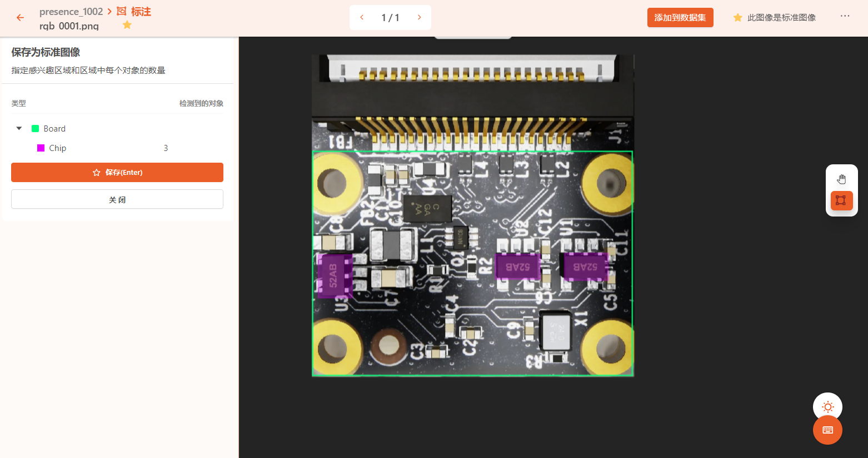Click the 标注 annotation breadcrumb icon
The image size is (868, 458).
pos(122,11)
